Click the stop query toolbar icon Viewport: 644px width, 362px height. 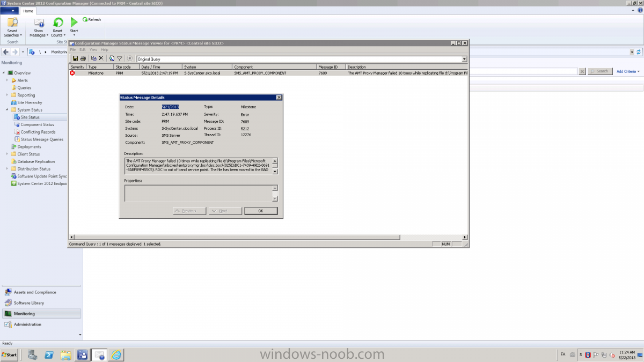point(129,58)
